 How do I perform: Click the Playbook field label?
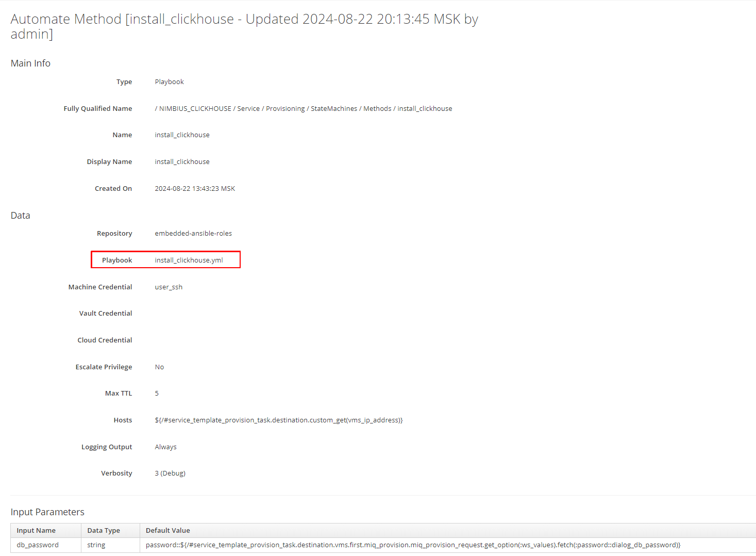117,260
